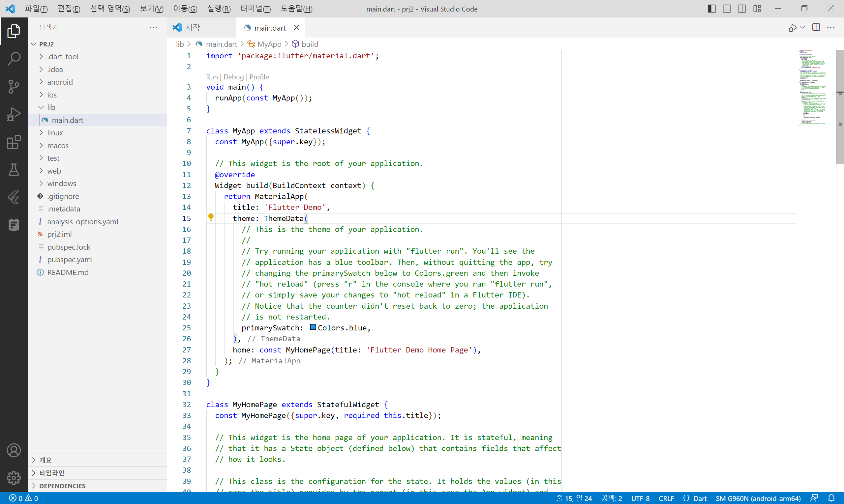This screenshot has width=844, height=504.
Task: Click the Debug CodeLens link above main
Action: (x=233, y=77)
